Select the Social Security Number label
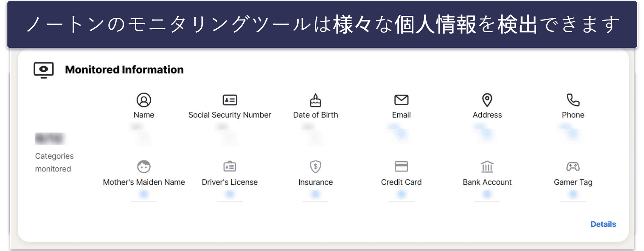644x251 pixels. click(x=230, y=115)
